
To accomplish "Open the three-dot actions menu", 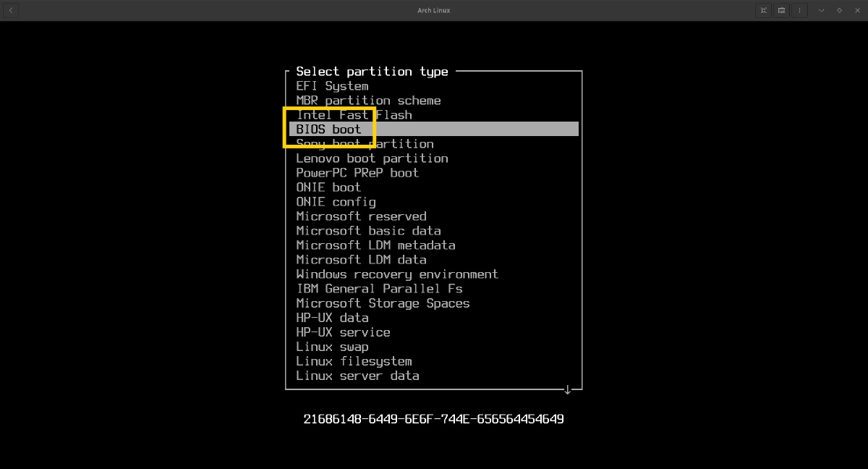I will coord(799,10).
